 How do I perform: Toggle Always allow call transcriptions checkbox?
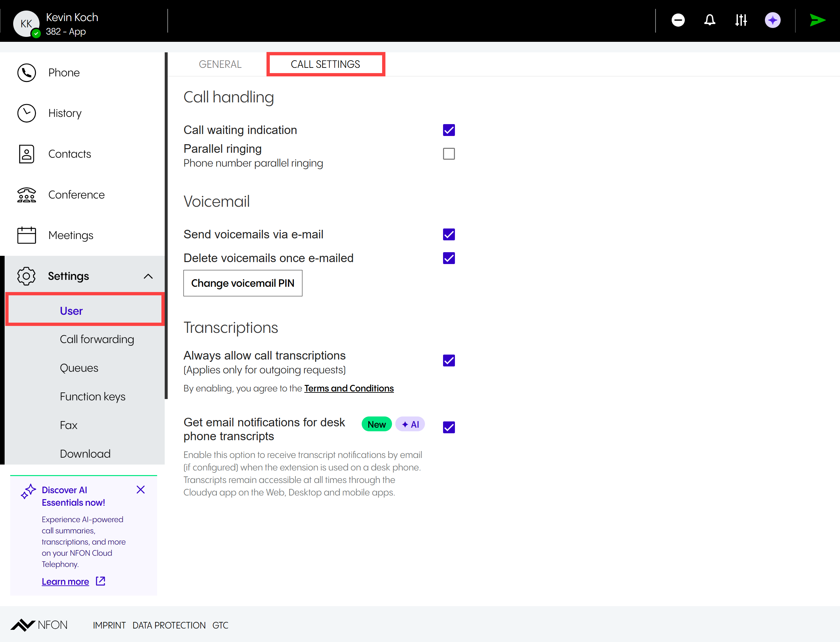(449, 361)
